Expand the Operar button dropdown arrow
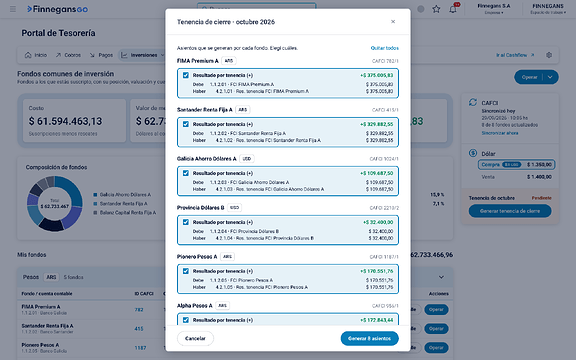The image size is (576, 360). tap(550, 77)
